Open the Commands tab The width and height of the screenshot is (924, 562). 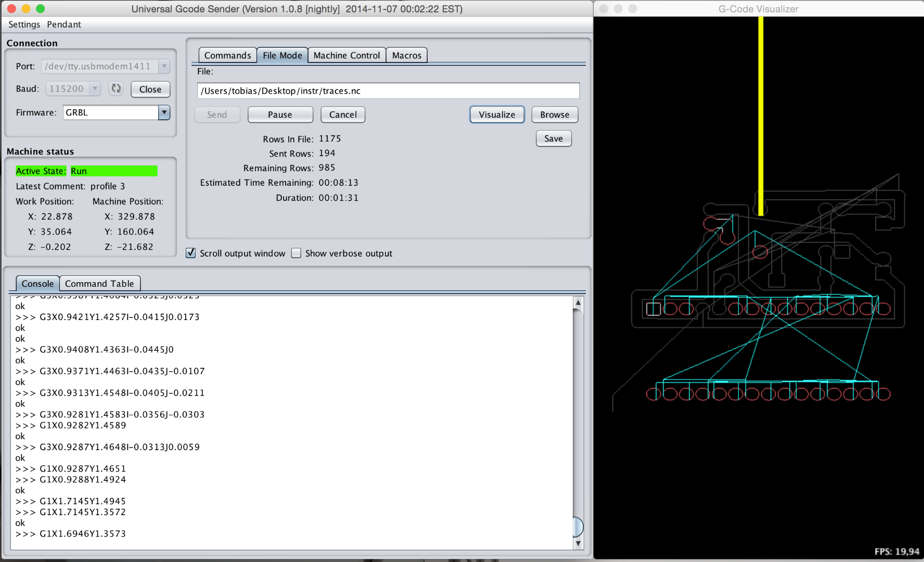click(x=227, y=55)
